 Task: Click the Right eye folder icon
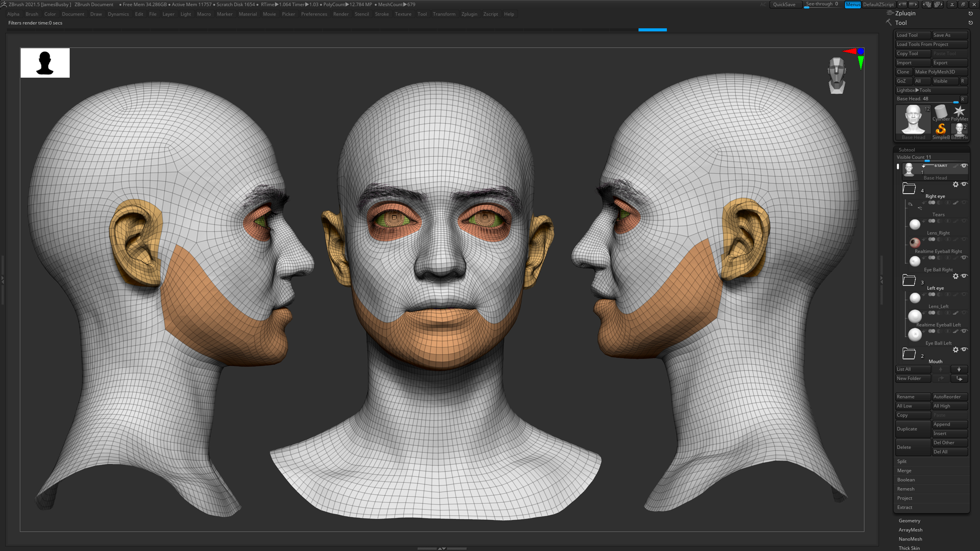pos(909,188)
